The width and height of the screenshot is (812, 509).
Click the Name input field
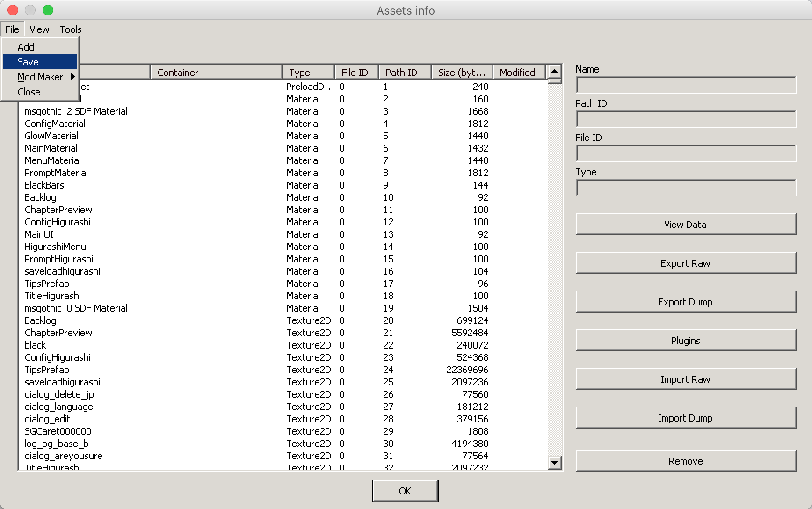685,85
